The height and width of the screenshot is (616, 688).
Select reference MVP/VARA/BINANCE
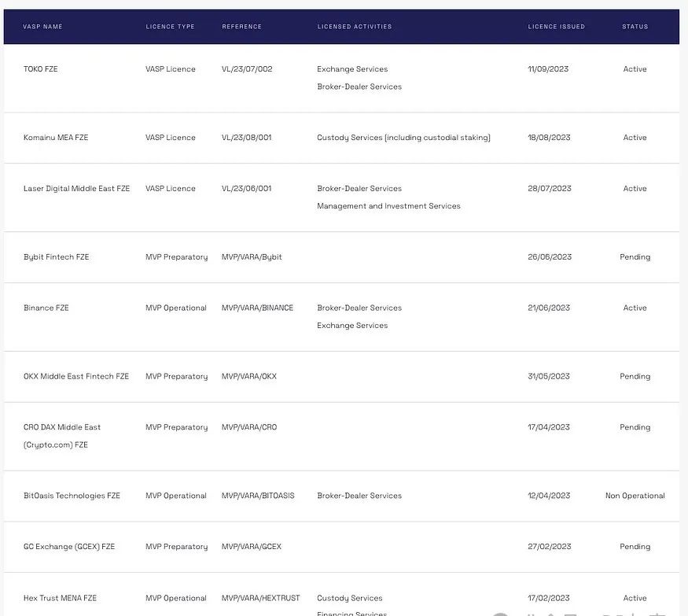tap(257, 308)
